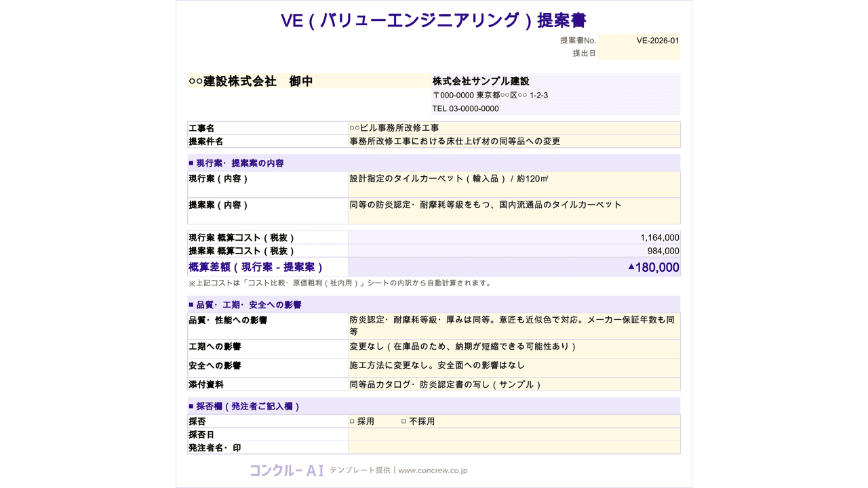Click the 添付資料 row label
This screenshot has width=868, height=488.
click(x=206, y=384)
